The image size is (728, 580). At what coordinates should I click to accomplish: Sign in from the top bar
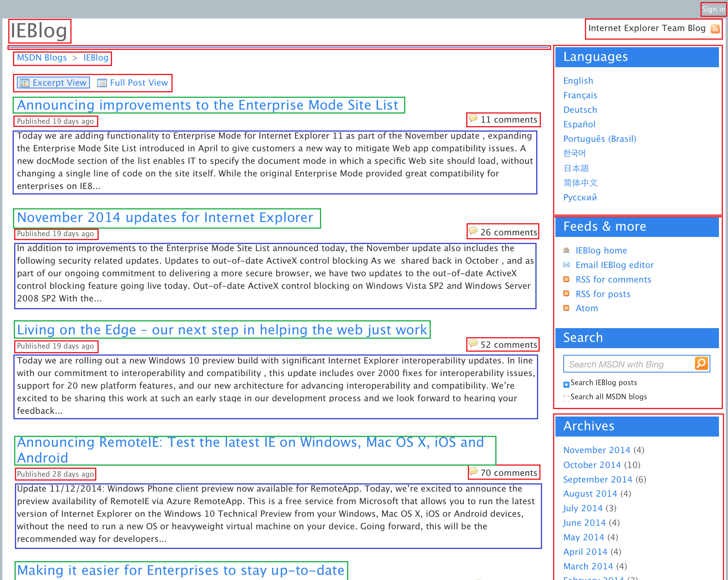point(713,9)
